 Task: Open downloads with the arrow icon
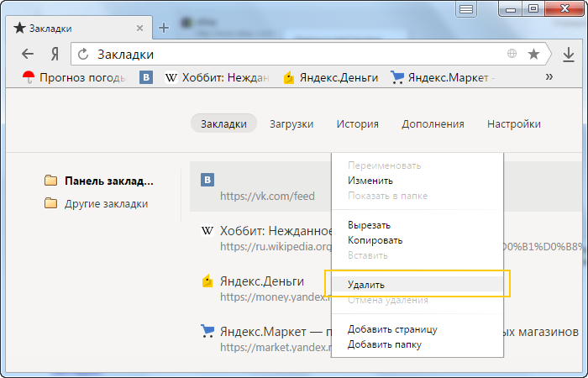click(569, 55)
